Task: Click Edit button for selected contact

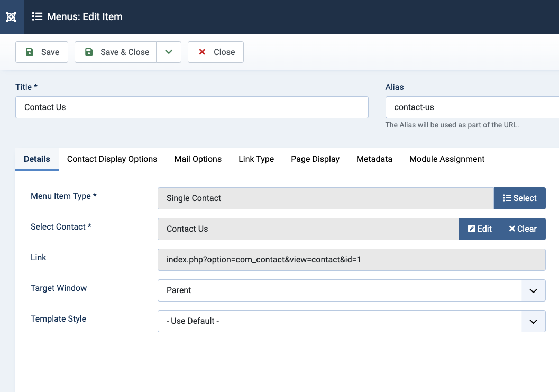Action: pyautogui.click(x=480, y=229)
